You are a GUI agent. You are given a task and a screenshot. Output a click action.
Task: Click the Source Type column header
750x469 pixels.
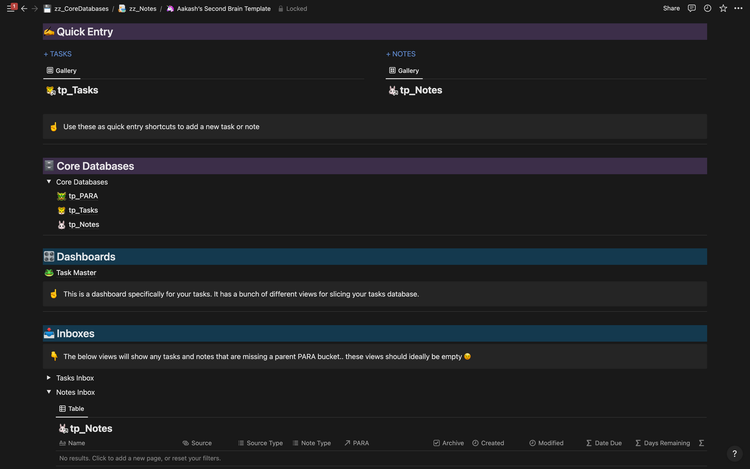pos(260,443)
